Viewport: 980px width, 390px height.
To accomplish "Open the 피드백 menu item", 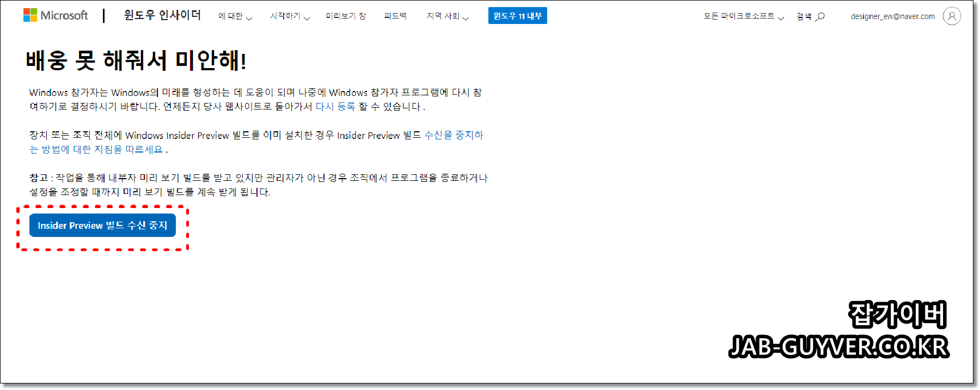I will click(395, 16).
